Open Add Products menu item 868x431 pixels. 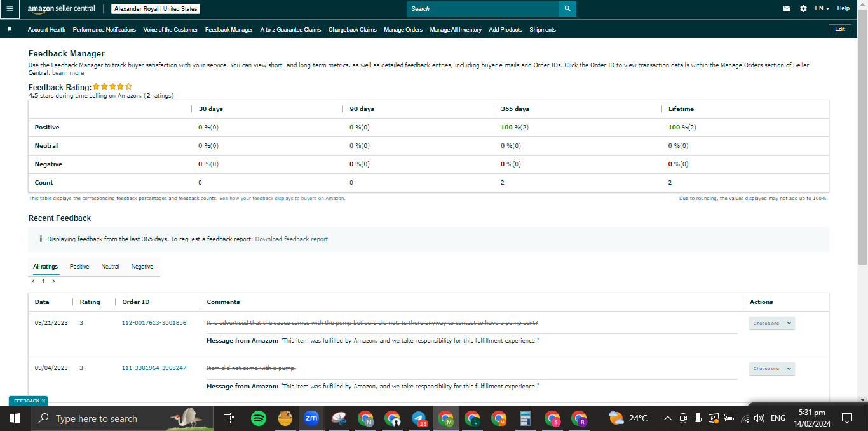(506, 29)
